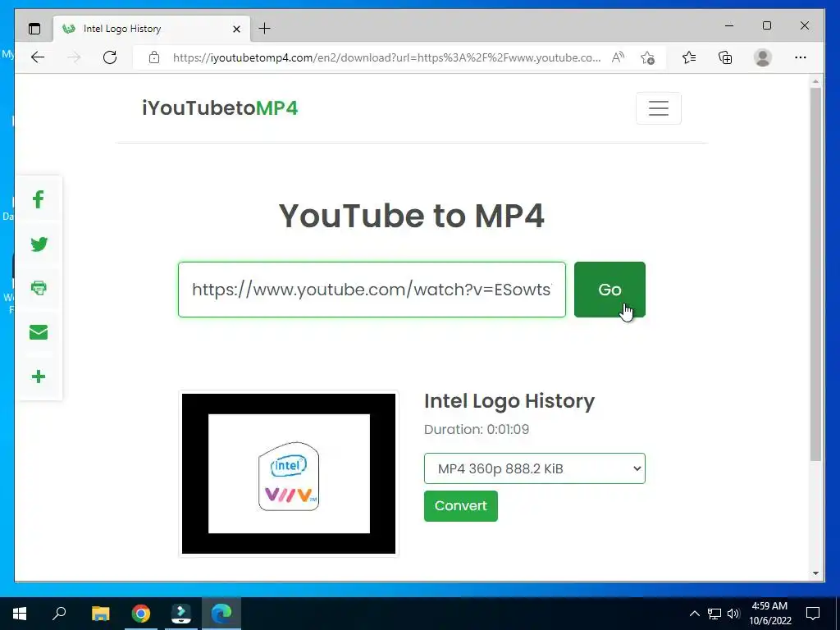Open the download app taskbar icon

(181, 614)
